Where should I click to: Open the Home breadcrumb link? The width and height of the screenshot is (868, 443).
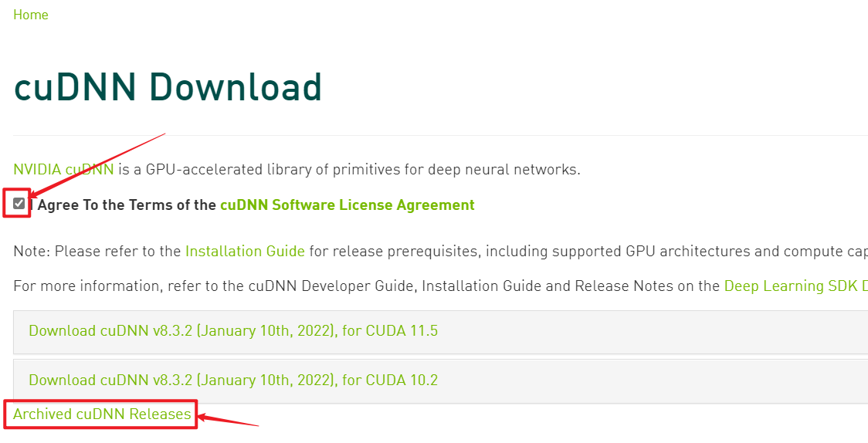pyautogui.click(x=30, y=15)
